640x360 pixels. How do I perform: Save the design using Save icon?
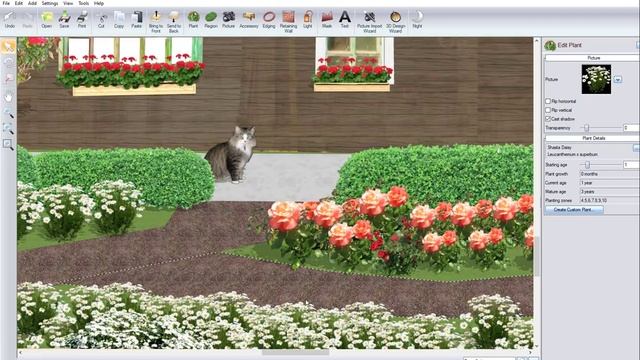(x=64, y=20)
